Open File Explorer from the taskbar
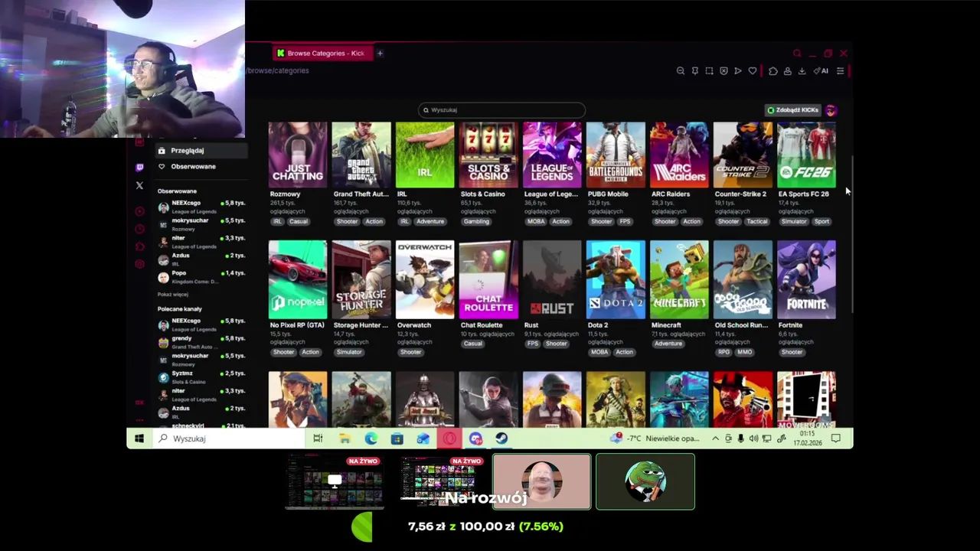Image resolution: width=980 pixels, height=551 pixels. coord(345,439)
